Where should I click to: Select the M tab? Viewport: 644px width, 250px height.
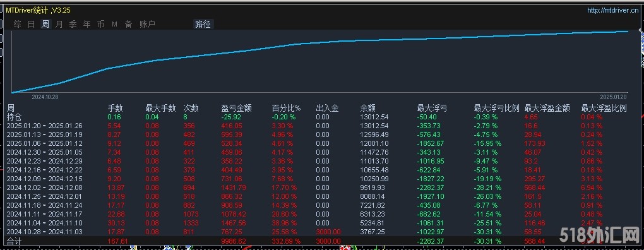click(114, 24)
